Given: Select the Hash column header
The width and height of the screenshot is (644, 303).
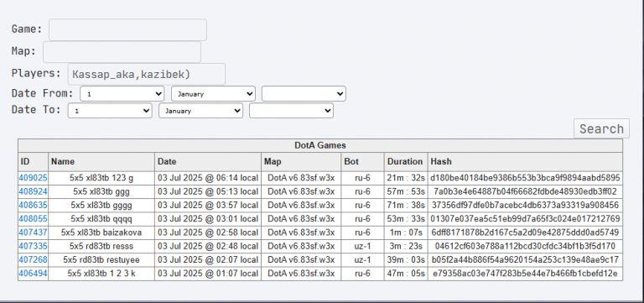Looking at the screenshot, I should [x=525, y=162].
